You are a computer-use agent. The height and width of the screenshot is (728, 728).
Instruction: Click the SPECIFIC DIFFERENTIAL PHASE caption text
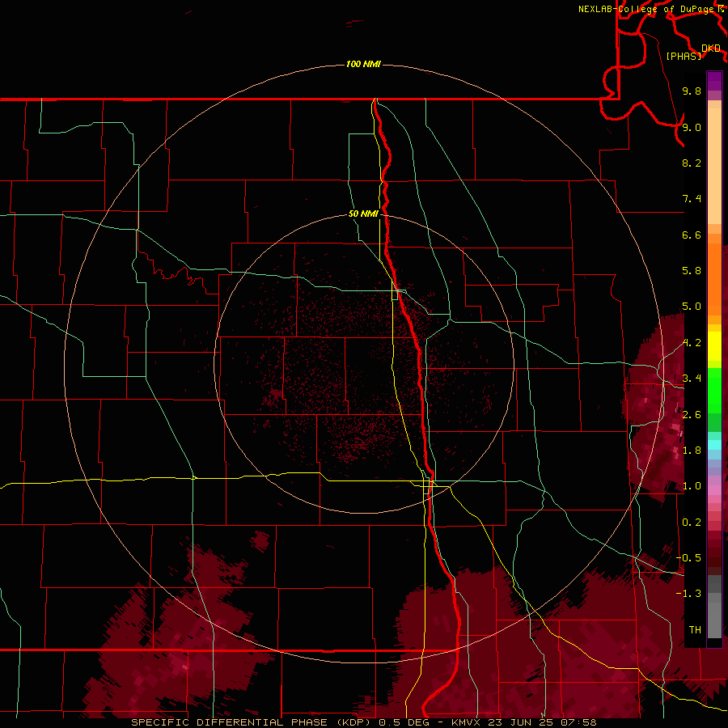pos(231,722)
